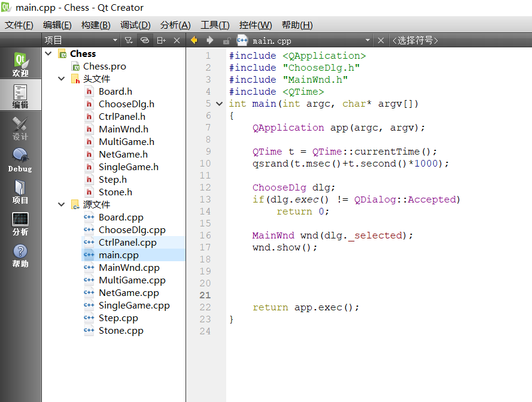Image resolution: width=532 pixels, height=402 pixels.
Task: Select MainWnd.cpp source file
Action: click(129, 267)
